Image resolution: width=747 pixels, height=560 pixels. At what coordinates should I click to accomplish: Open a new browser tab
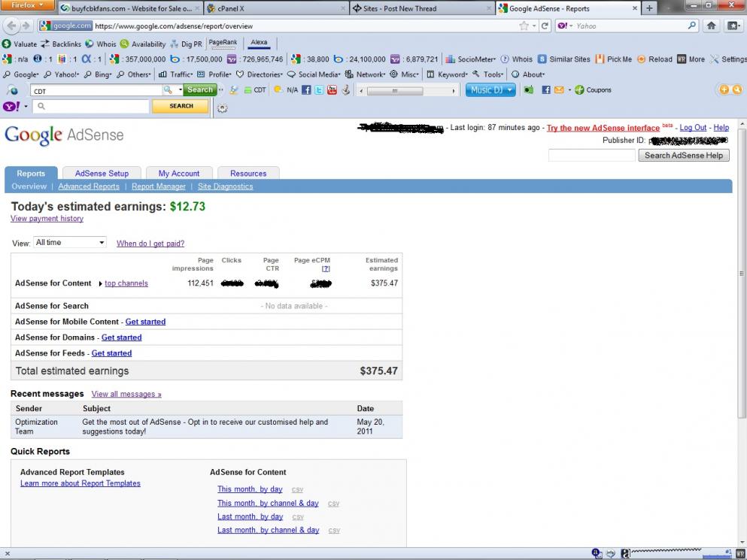click(649, 8)
